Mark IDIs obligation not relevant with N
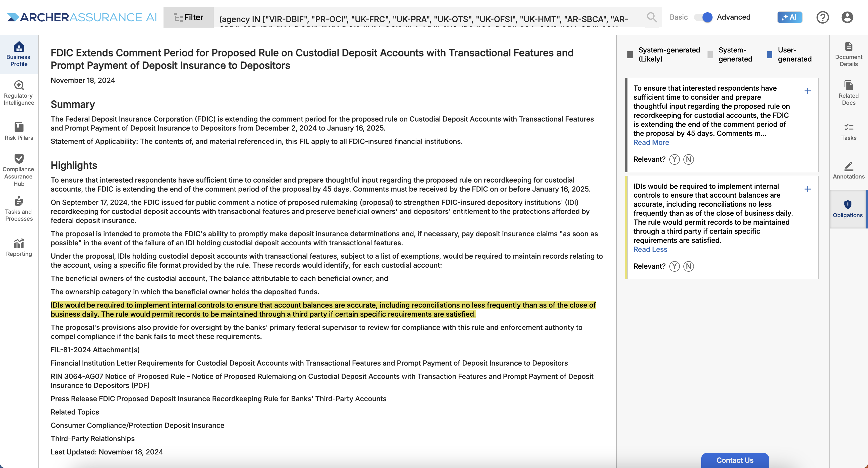The image size is (868, 468). coord(688,267)
